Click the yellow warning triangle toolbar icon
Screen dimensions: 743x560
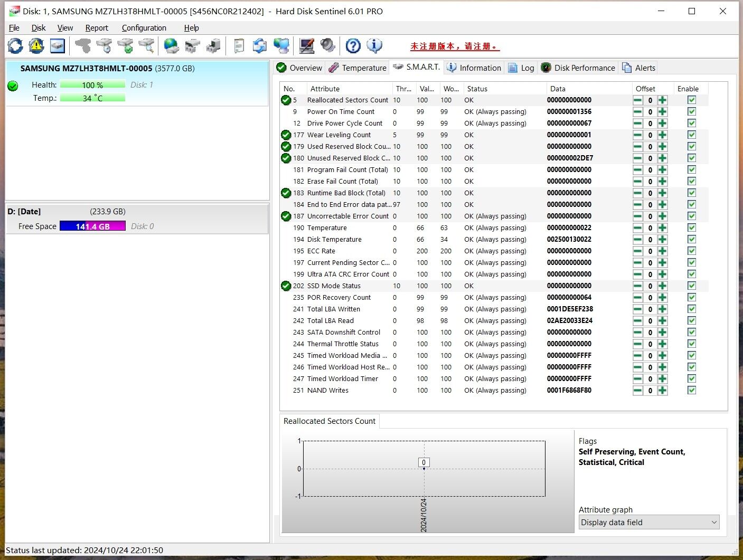(x=36, y=46)
